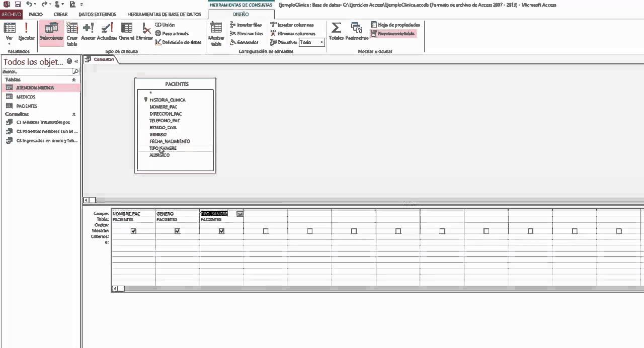
Task: Open the Undo history dropdown arrow
Action: [35, 5]
